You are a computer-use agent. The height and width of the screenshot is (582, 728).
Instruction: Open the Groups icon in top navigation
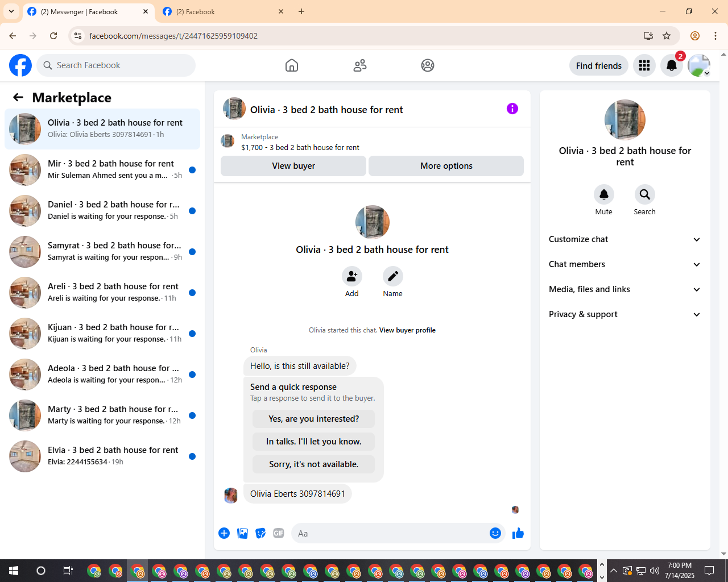[428, 65]
